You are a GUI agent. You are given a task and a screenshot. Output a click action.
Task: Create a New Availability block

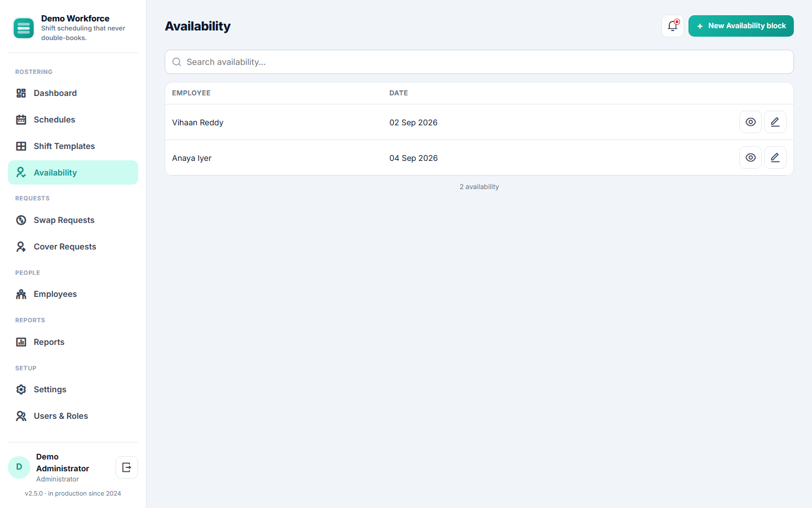tap(741, 26)
